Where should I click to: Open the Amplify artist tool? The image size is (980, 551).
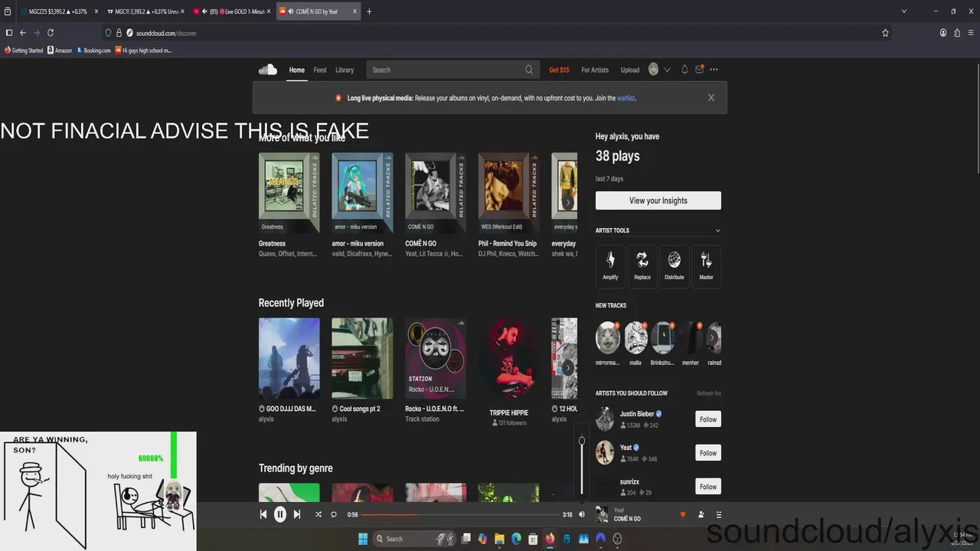[610, 266]
